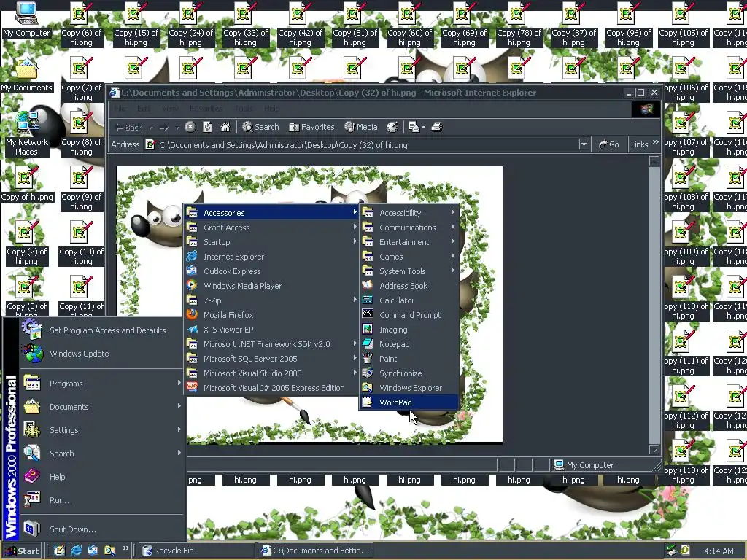The width and height of the screenshot is (747, 560).
Task: Click the Internet Explorer icon in Programs
Action: (192, 256)
